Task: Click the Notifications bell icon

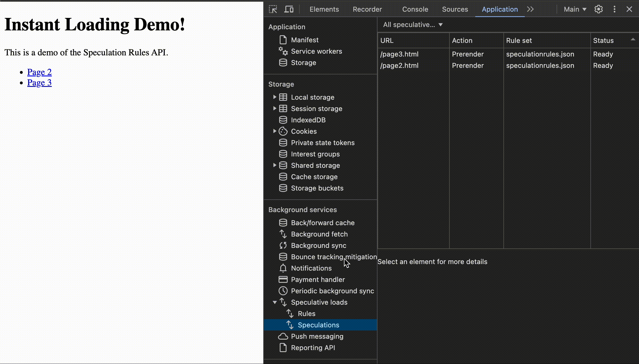Action: [x=283, y=268]
